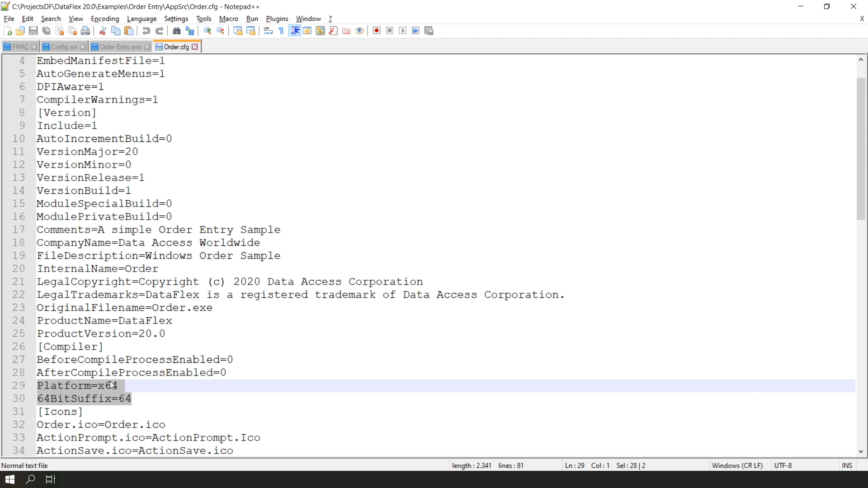Click the Windows (CR LF) status field
The image size is (868, 488).
tap(737, 465)
